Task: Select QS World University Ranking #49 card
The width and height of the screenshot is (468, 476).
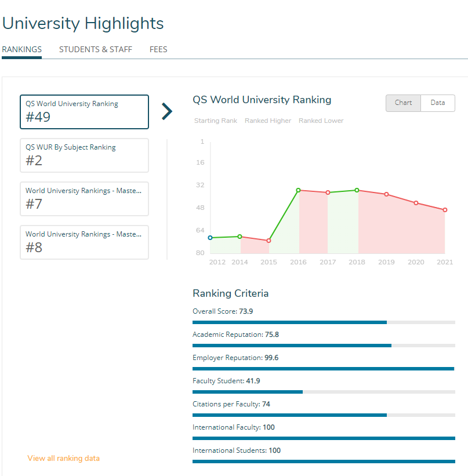Action: (85, 112)
